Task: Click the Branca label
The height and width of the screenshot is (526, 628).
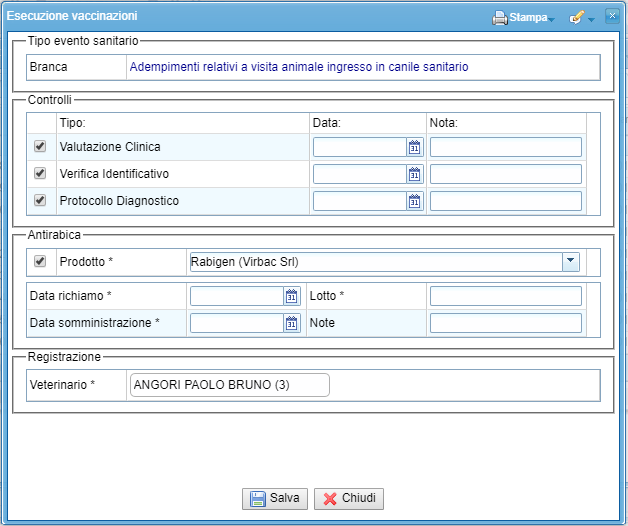Action: 48,67
